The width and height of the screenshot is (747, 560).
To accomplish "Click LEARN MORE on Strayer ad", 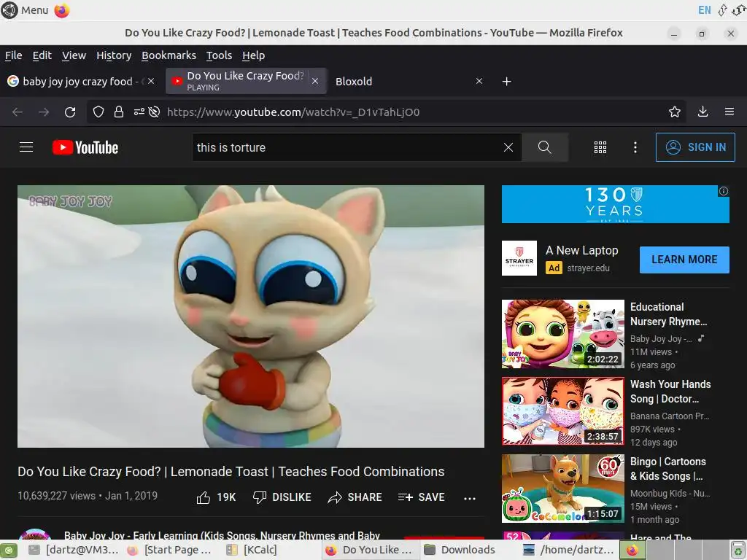I will tap(684, 260).
